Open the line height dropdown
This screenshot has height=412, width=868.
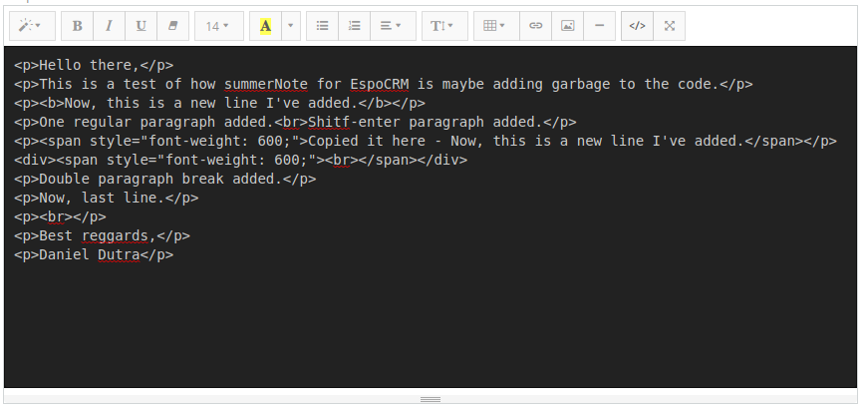click(x=442, y=26)
